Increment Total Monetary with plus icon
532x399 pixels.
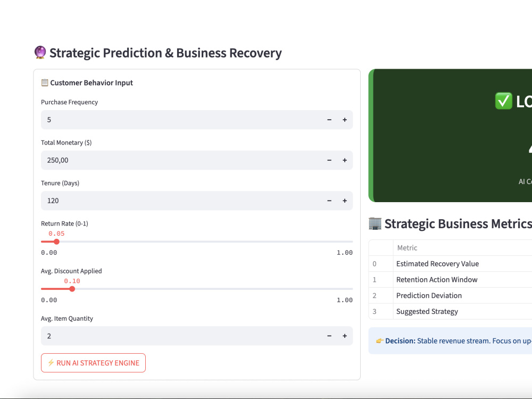pyautogui.click(x=345, y=160)
